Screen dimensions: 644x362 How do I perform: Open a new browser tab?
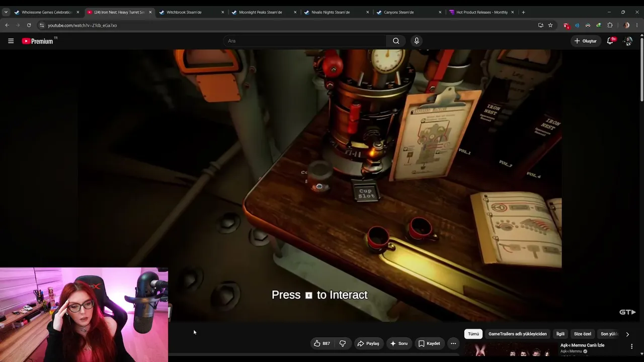[523, 12]
